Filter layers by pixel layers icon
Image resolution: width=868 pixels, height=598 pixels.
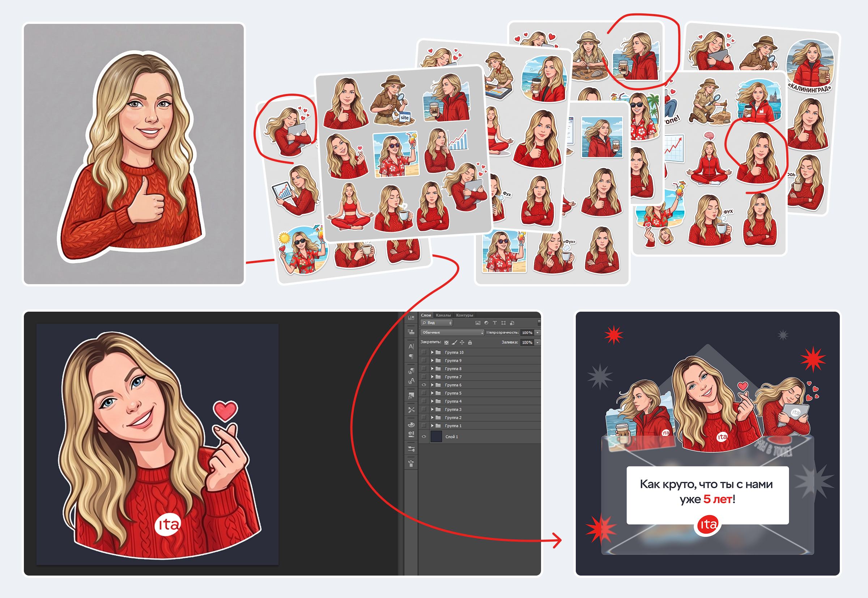click(478, 323)
